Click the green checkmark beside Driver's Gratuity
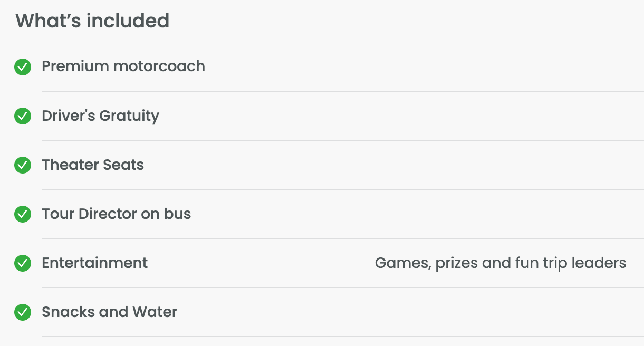644x346 pixels. point(23,116)
